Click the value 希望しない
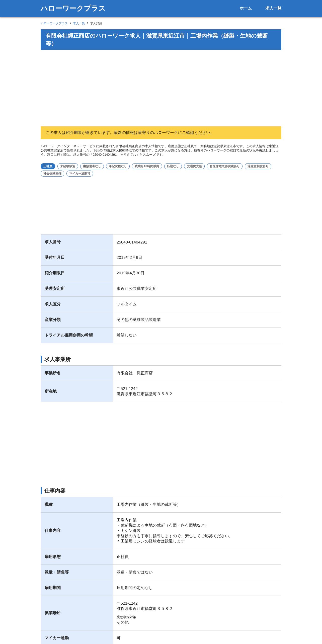The image size is (322, 644). [x=127, y=335]
